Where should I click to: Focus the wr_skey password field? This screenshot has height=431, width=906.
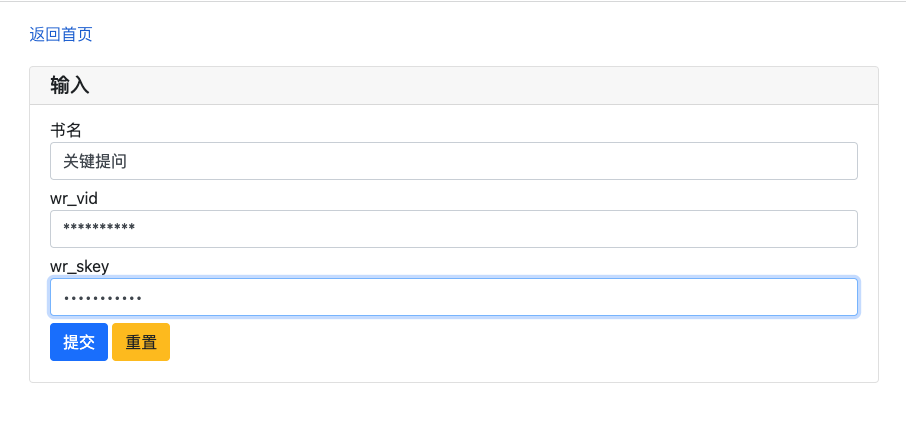tap(453, 297)
